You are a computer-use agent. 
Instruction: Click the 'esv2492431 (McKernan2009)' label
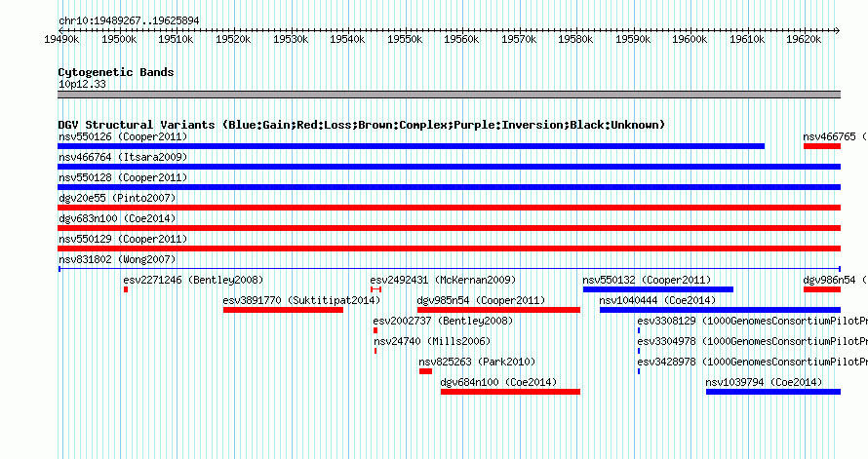pos(443,280)
